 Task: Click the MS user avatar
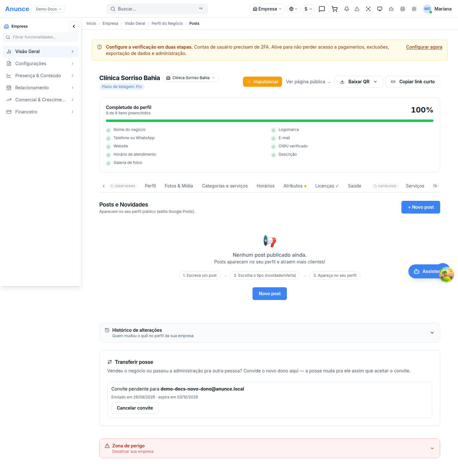click(427, 9)
